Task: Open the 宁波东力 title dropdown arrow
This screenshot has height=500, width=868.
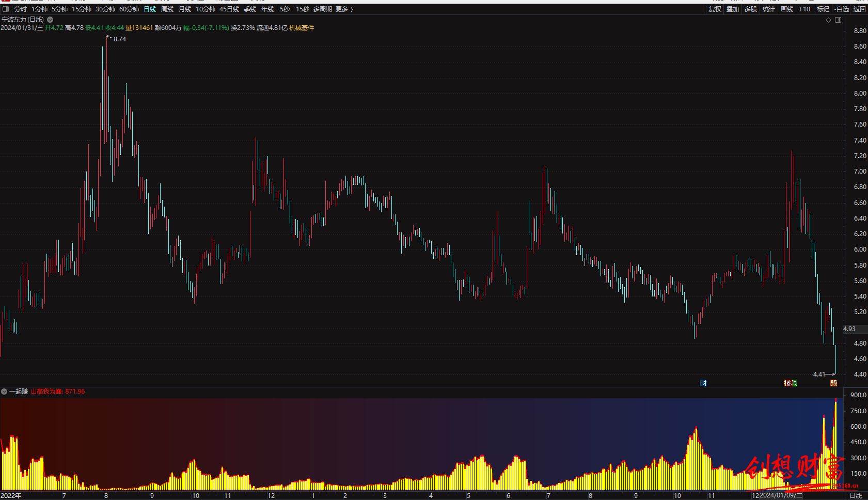Action: pyautogui.click(x=50, y=20)
